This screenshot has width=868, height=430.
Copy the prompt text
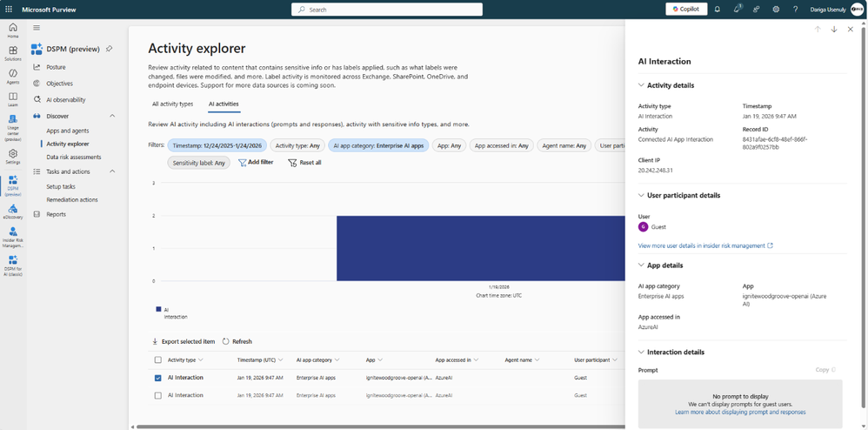(825, 370)
